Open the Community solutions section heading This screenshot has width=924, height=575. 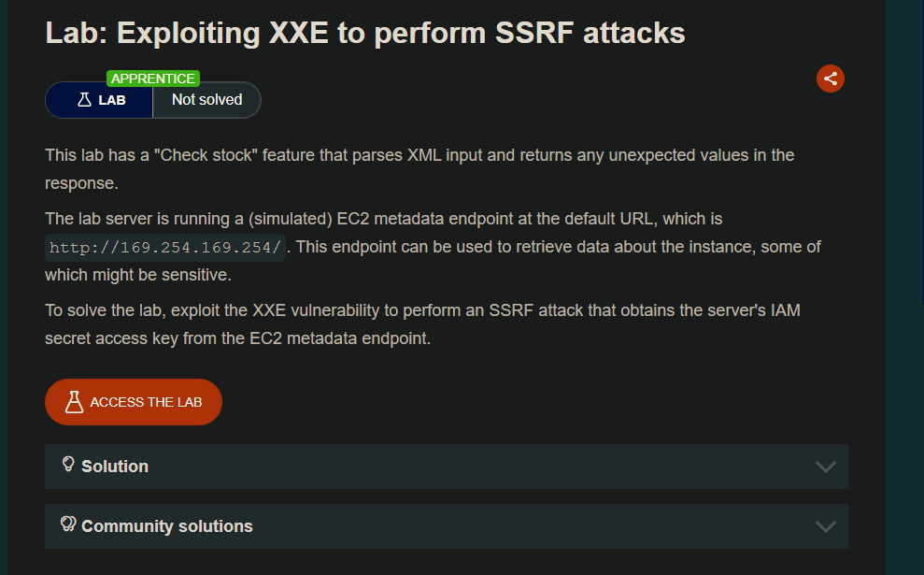[166, 526]
